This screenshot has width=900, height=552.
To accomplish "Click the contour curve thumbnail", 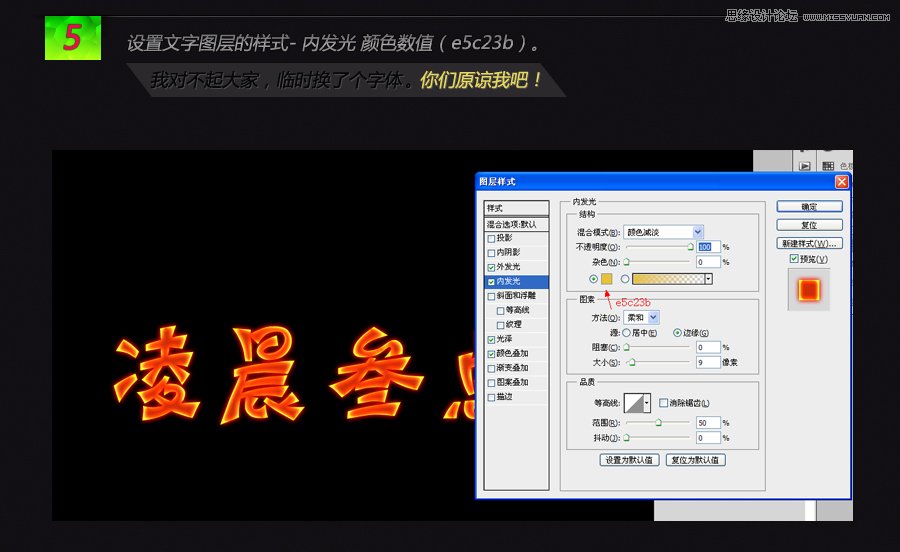I will [x=634, y=403].
